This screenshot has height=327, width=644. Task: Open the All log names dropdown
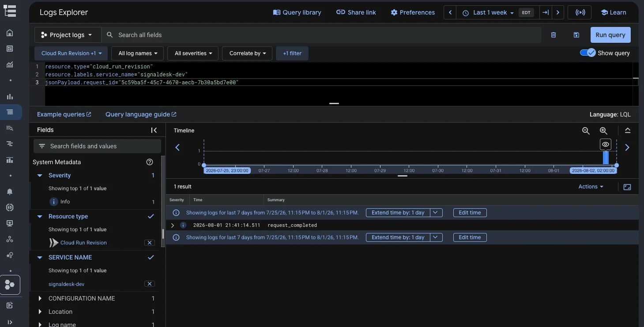pos(138,53)
